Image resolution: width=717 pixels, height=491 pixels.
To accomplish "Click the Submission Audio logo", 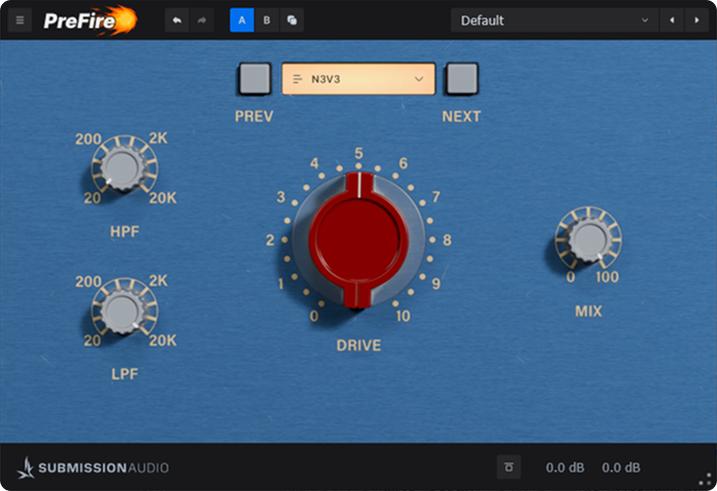I will [x=93, y=468].
